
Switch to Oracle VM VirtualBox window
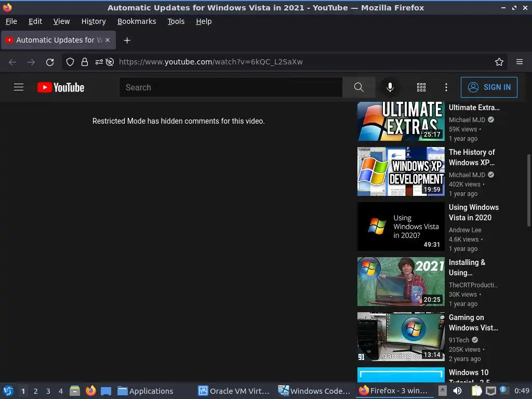click(233, 391)
